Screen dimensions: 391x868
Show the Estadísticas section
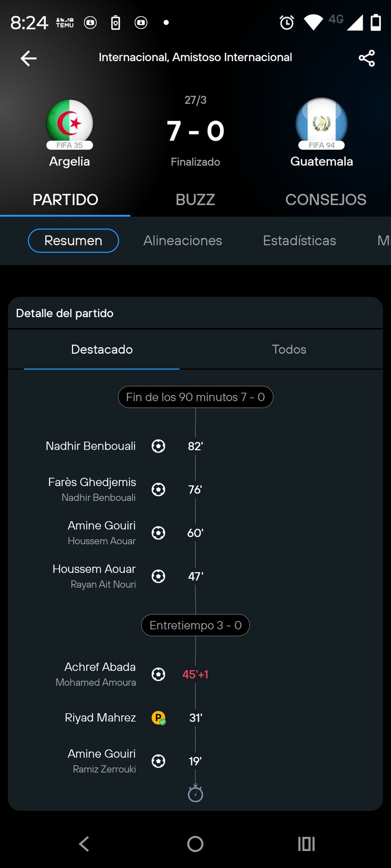coord(299,241)
